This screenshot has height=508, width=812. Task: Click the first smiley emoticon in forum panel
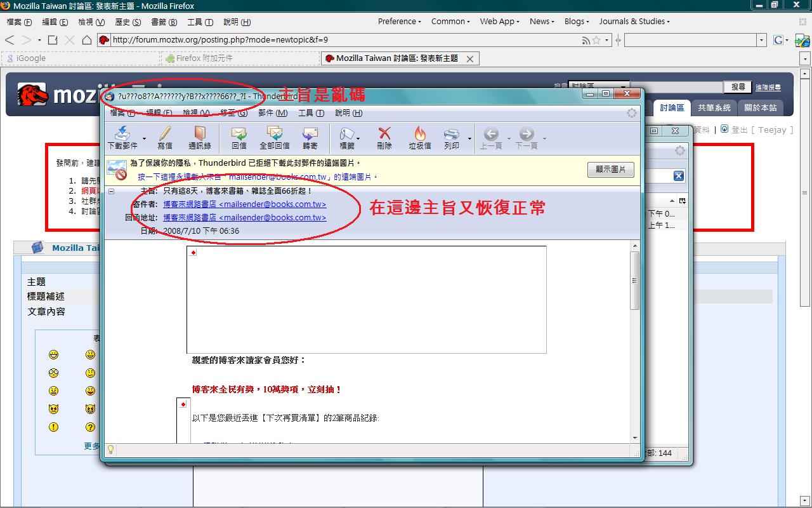[53, 354]
